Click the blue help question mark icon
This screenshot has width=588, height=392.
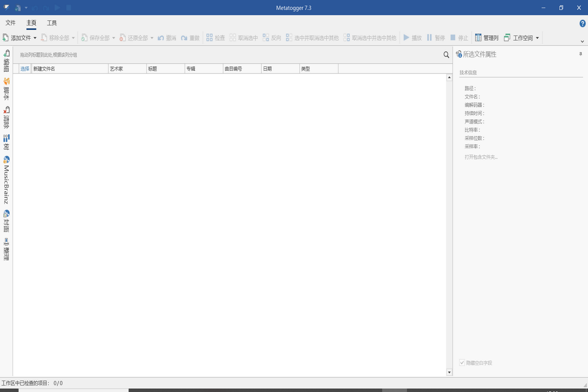coord(583,23)
